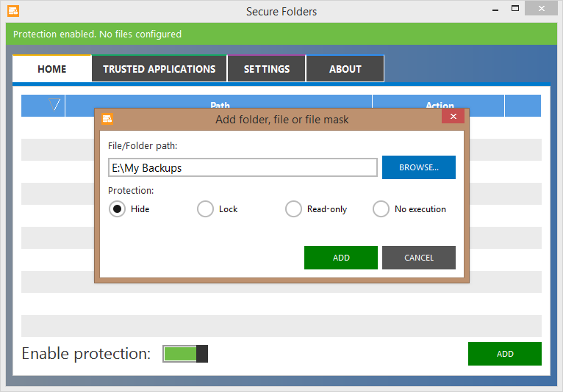Click the Secure Folders app icon in title bar

point(13,11)
